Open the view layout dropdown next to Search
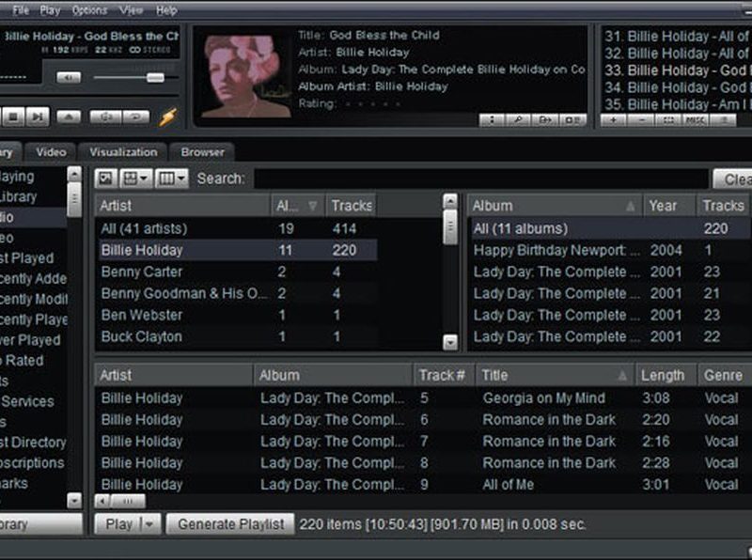The image size is (752, 560). coord(136,179)
